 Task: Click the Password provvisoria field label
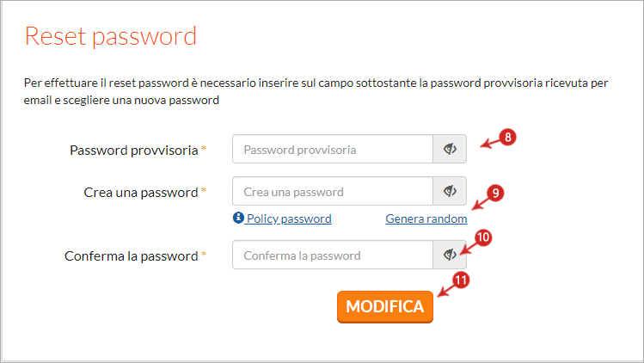point(134,151)
